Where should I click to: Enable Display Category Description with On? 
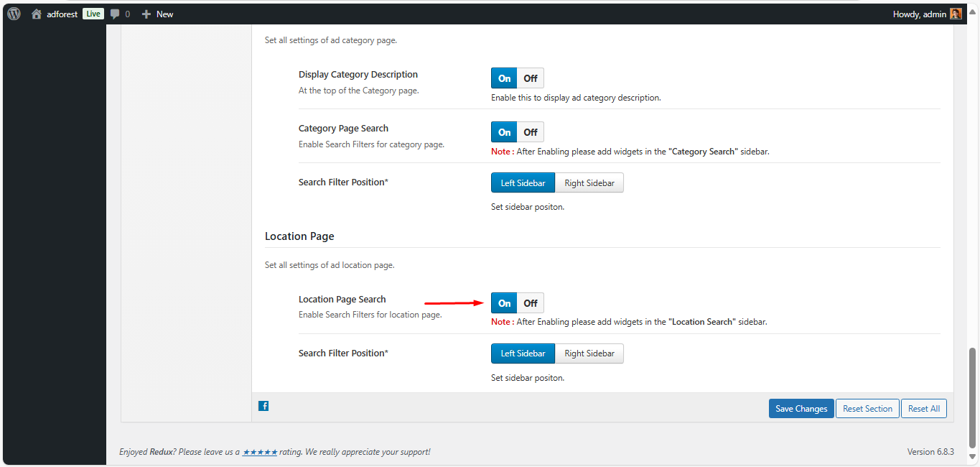(504, 78)
